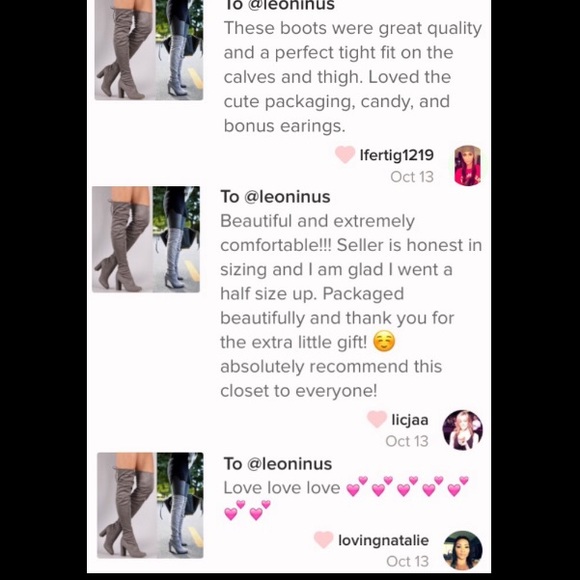The width and height of the screenshot is (580, 580).
Task: Tap the heart icon beside lfertig1219
Action: [x=345, y=155]
